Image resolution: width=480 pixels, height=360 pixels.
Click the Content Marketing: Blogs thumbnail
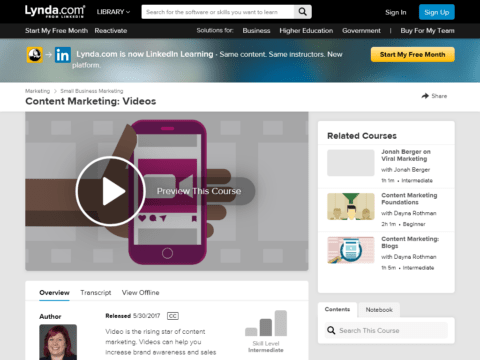(x=351, y=250)
